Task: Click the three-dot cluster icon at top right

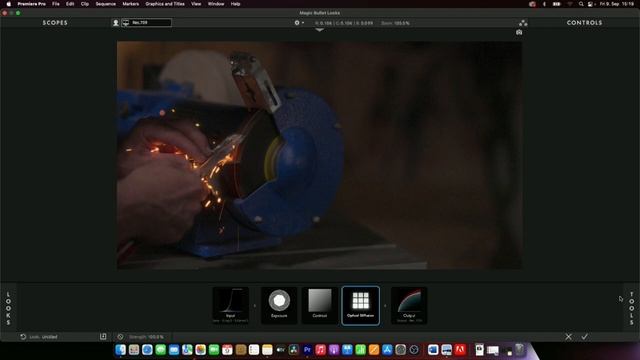Action: click(523, 23)
